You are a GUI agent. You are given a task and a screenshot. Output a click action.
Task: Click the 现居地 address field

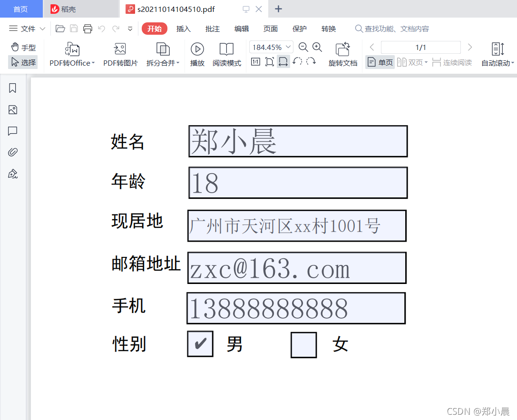click(297, 226)
